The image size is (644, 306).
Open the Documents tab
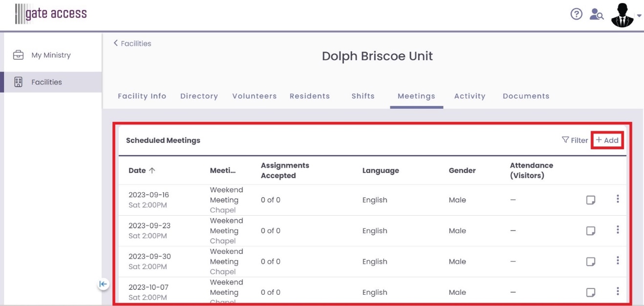(526, 96)
